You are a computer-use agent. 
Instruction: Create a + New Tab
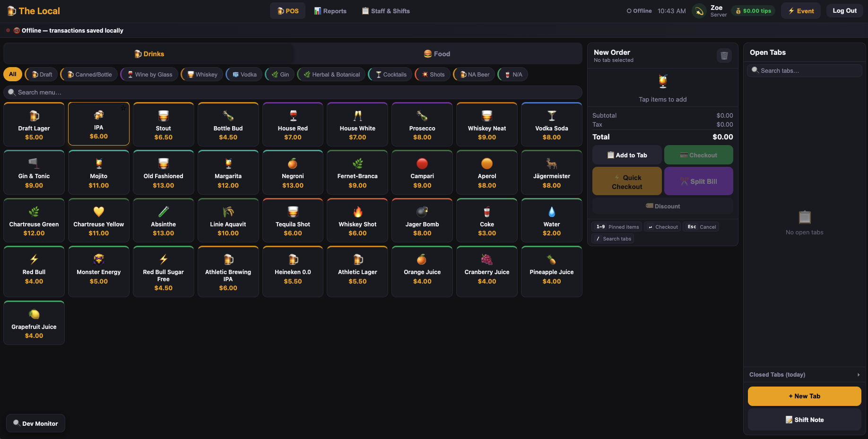(x=805, y=396)
